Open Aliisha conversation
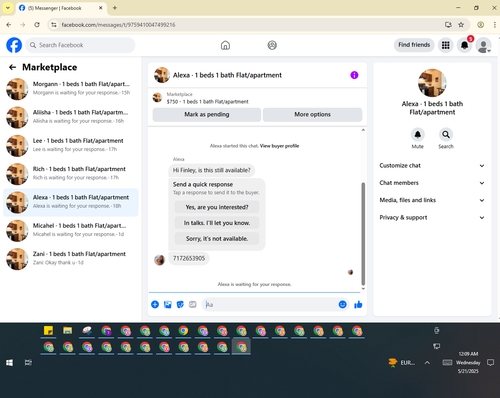The image size is (500, 398). click(x=71, y=117)
